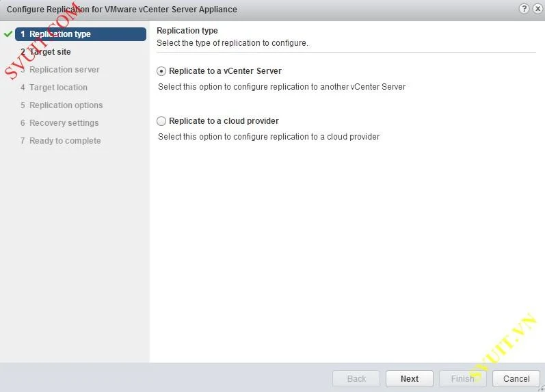Click the dialog title 'Configure Replication for VMware vCenter Server Appliance'
The width and height of the screenshot is (545, 392).
[x=122, y=10]
